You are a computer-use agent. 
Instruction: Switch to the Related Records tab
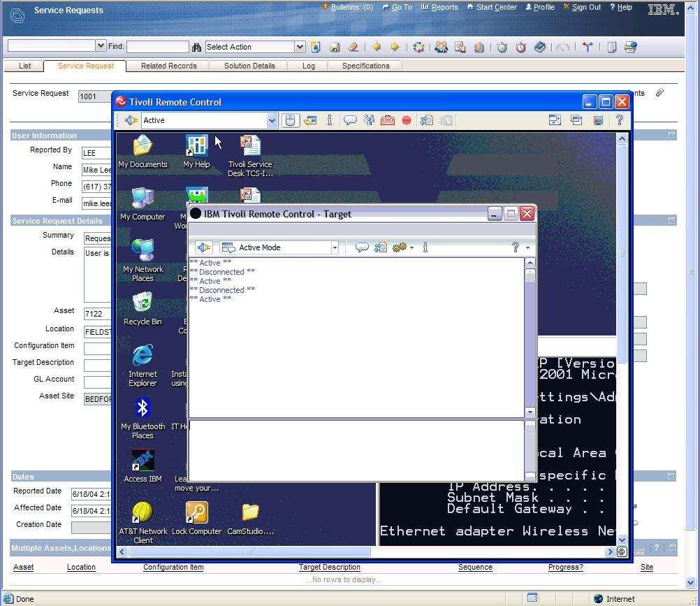[x=169, y=66]
